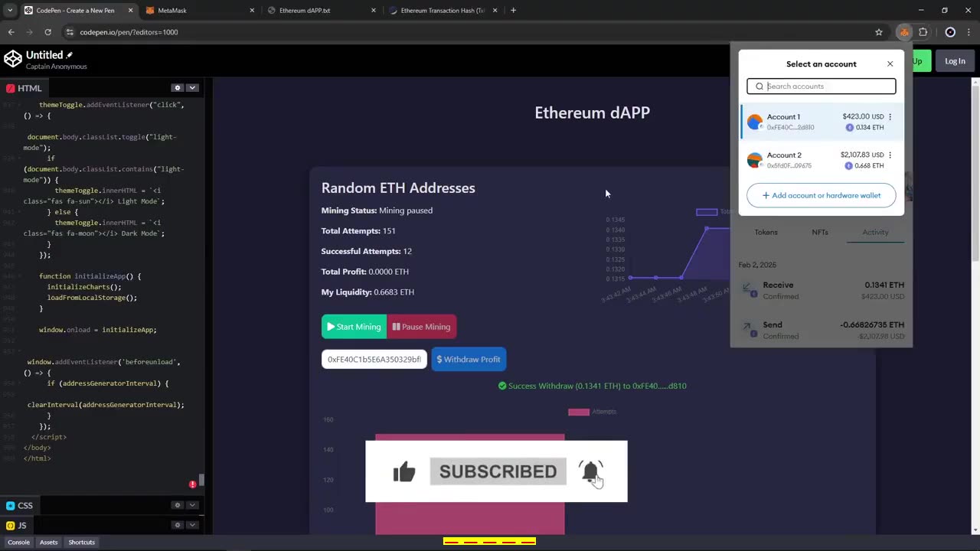Select Account 2 in the list

(x=822, y=160)
